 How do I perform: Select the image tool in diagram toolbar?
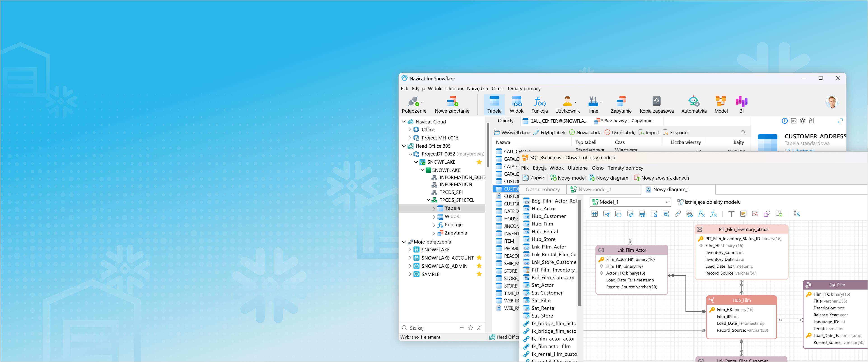click(x=755, y=214)
